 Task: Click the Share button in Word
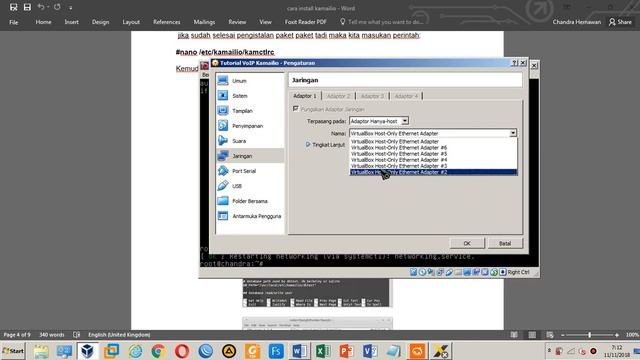(620, 22)
